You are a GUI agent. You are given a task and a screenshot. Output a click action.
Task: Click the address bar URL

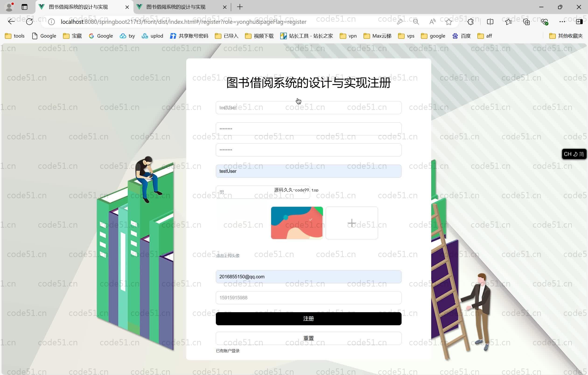[x=183, y=22]
